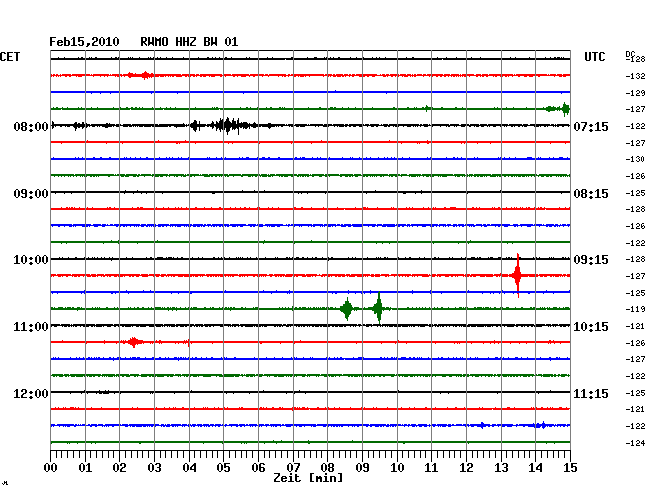Click the 05 minute axis label
Screen dimensions: 650x494
point(223,468)
